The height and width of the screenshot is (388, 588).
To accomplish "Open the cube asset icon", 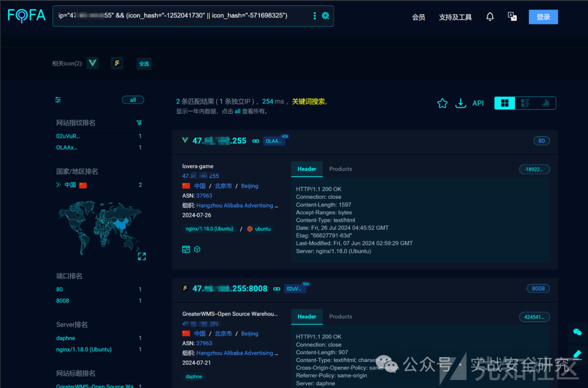I will point(197,249).
